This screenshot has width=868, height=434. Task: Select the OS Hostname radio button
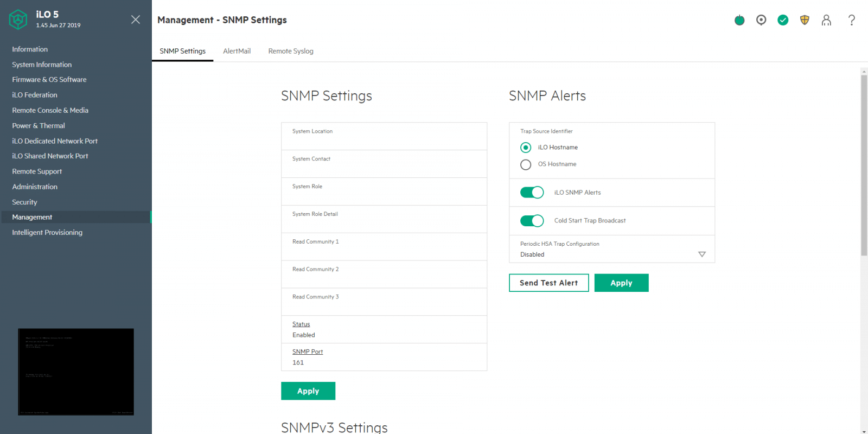pos(526,164)
